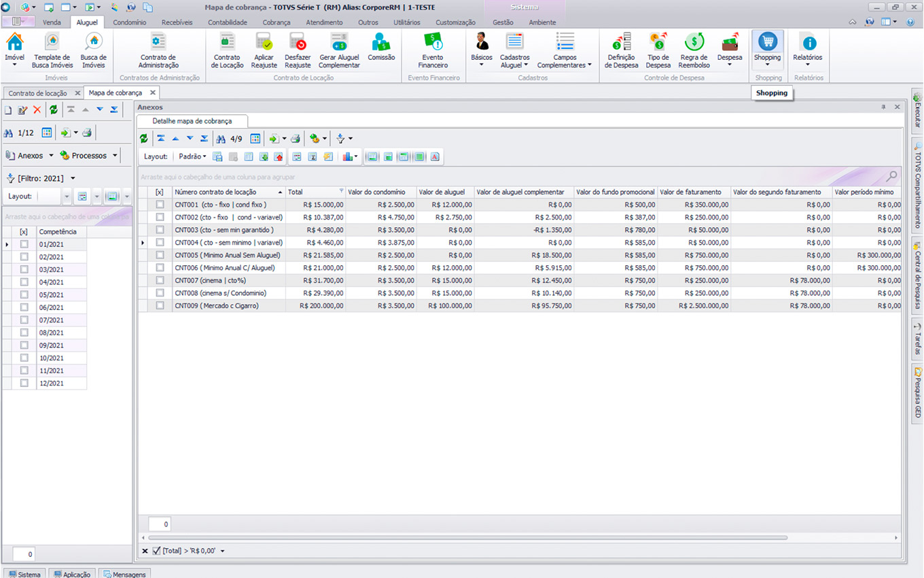This screenshot has width=924, height=578.
Task: Tick checkbox for competência 05/2021
Action: tap(24, 294)
